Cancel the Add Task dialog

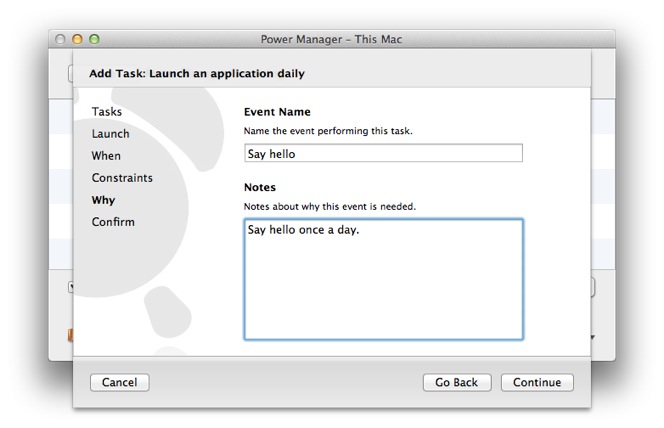point(119,382)
